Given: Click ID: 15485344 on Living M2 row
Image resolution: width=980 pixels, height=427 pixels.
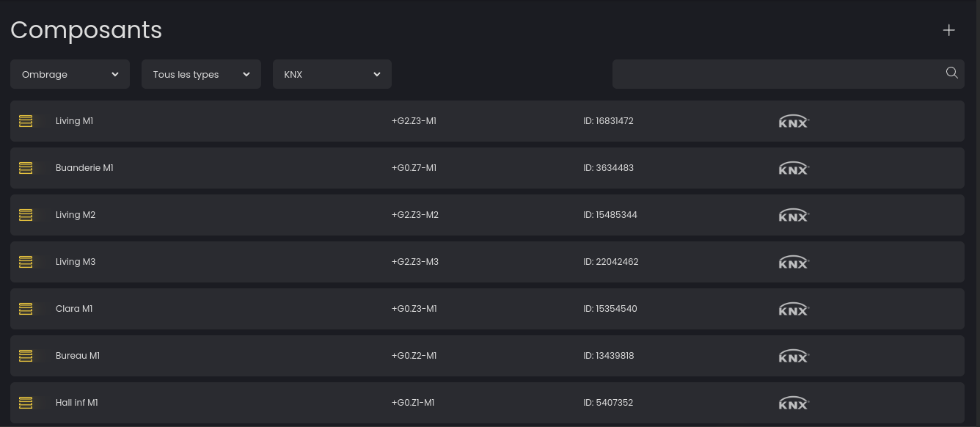Looking at the screenshot, I should coord(610,215).
